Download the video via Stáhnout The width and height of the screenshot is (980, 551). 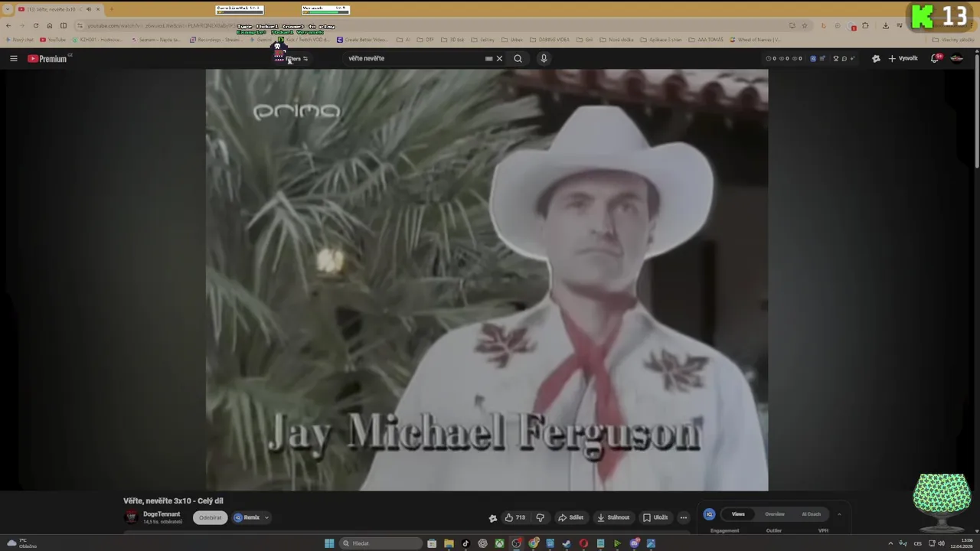[x=613, y=517]
